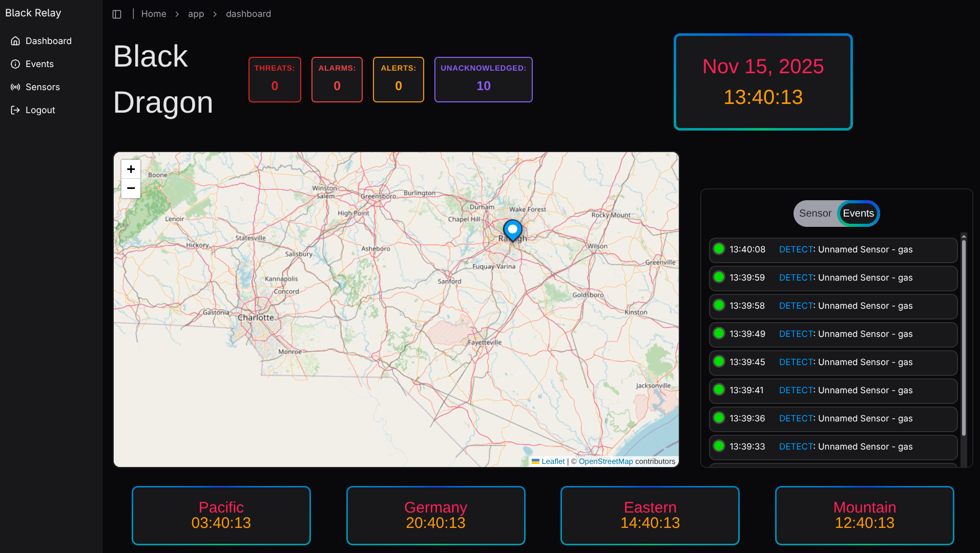Navigate Home via the breadcrumb

pyautogui.click(x=153, y=14)
